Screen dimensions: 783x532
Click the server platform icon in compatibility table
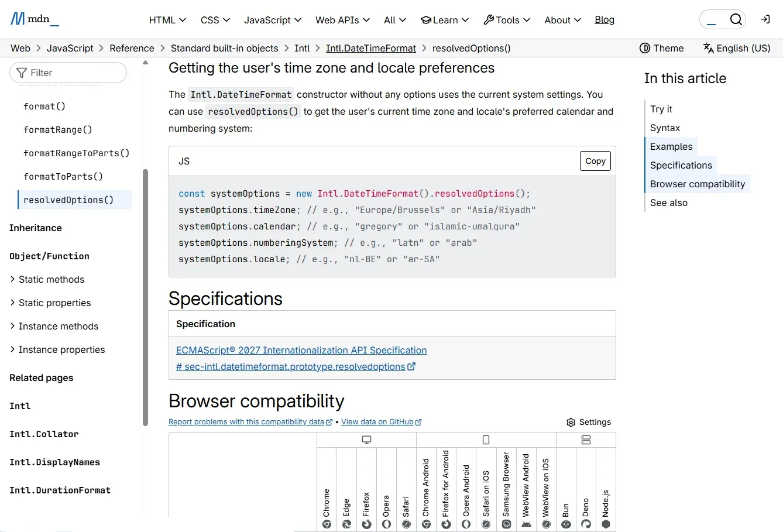click(x=586, y=440)
